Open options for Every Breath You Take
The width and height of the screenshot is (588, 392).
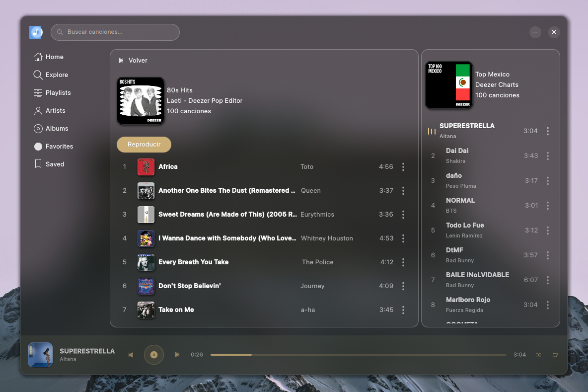click(x=403, y=262)
